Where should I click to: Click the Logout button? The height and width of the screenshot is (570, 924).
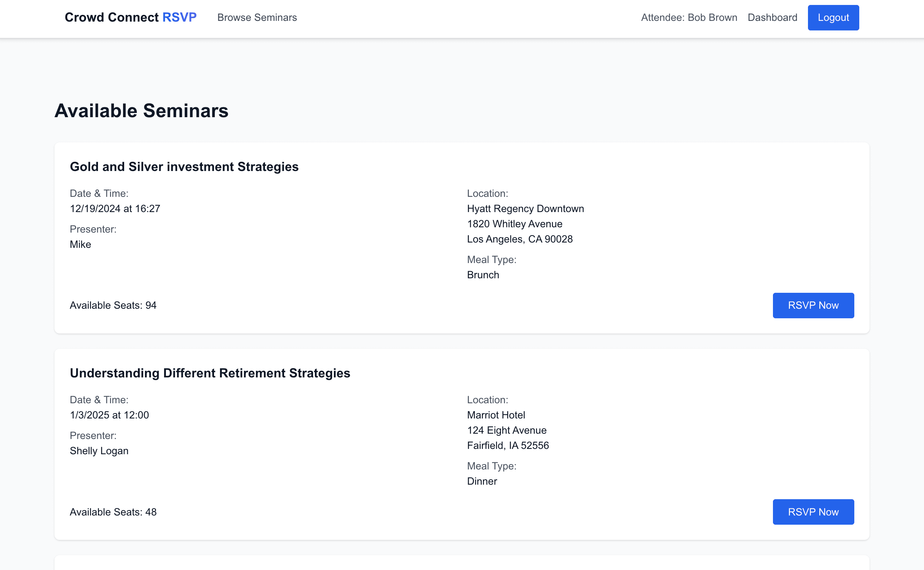click(833, 18)
